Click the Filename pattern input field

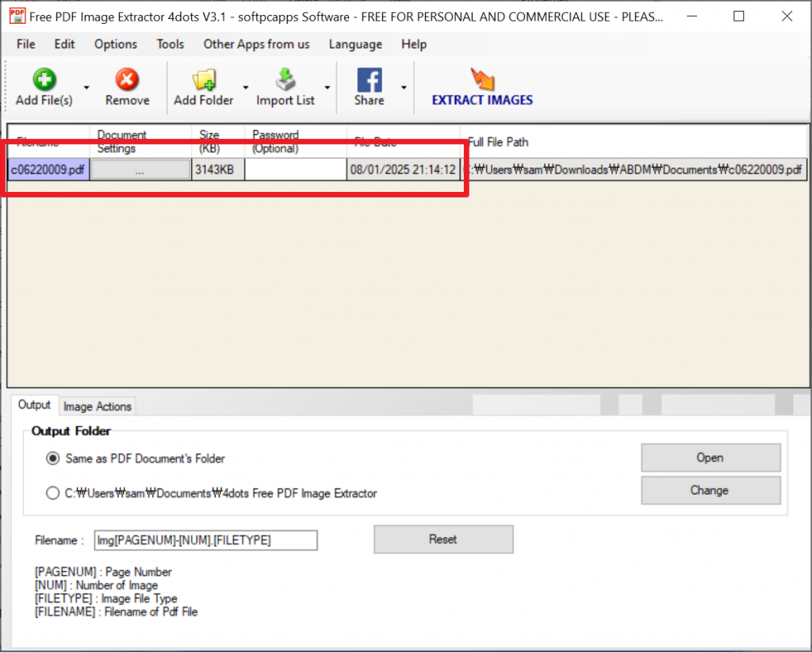pos(205,540)
